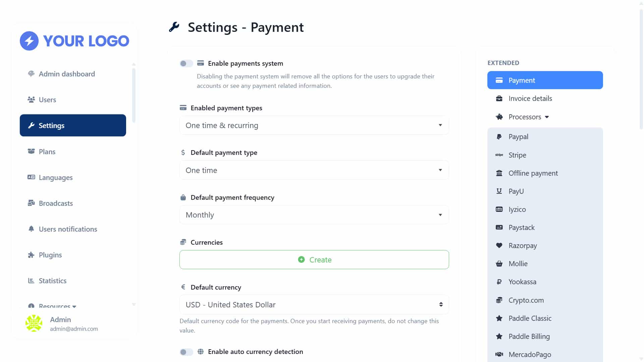Click the Plugins puzzle piece icon
The height and width of the screenshot is (362, 644).
31,255
